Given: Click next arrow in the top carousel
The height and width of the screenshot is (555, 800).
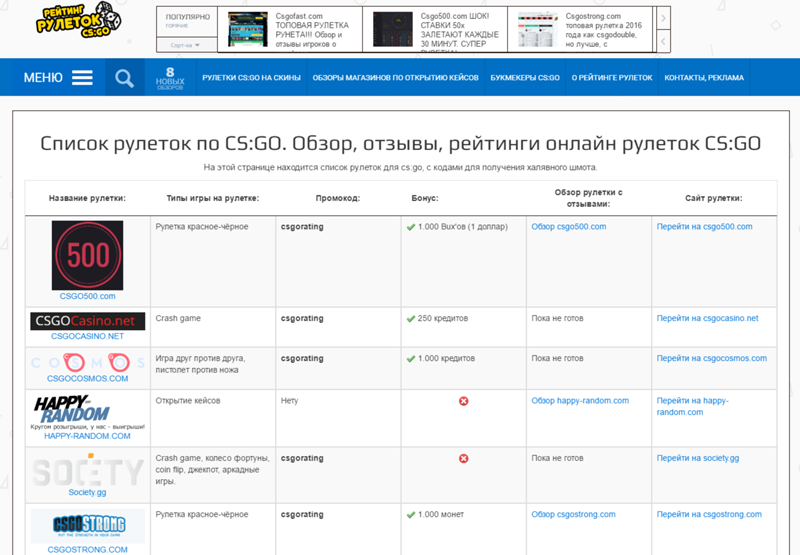Looking at the screenshot, I should (663, 19).
